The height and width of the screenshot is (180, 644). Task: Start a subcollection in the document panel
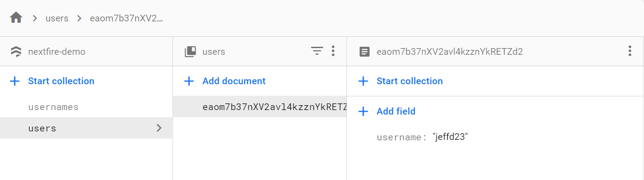[x=409, y=81]
